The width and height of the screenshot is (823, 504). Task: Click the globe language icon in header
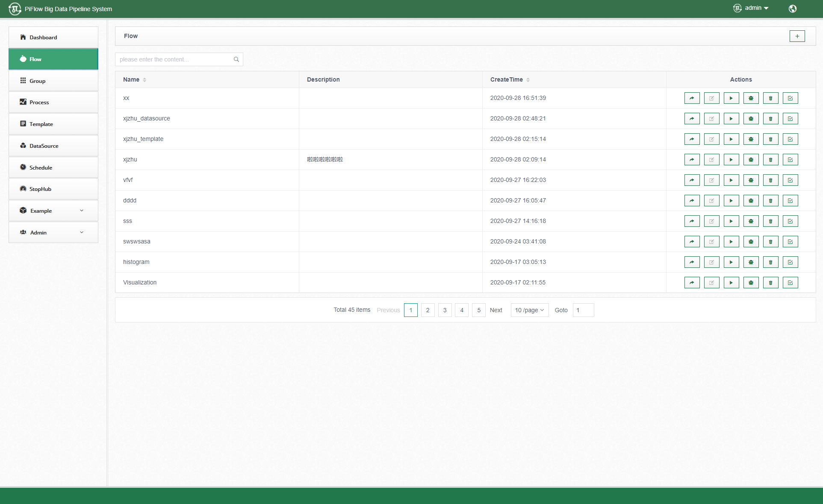[792, 9]
